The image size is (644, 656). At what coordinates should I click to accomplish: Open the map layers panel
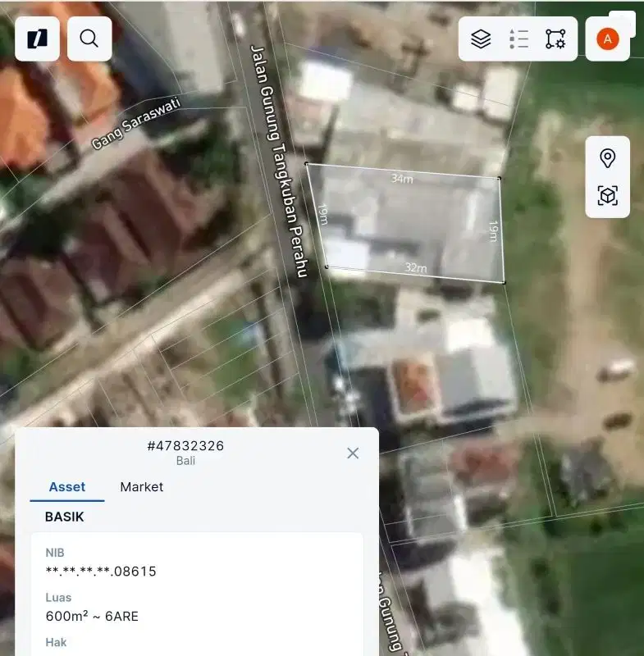[x=481, y=39]
